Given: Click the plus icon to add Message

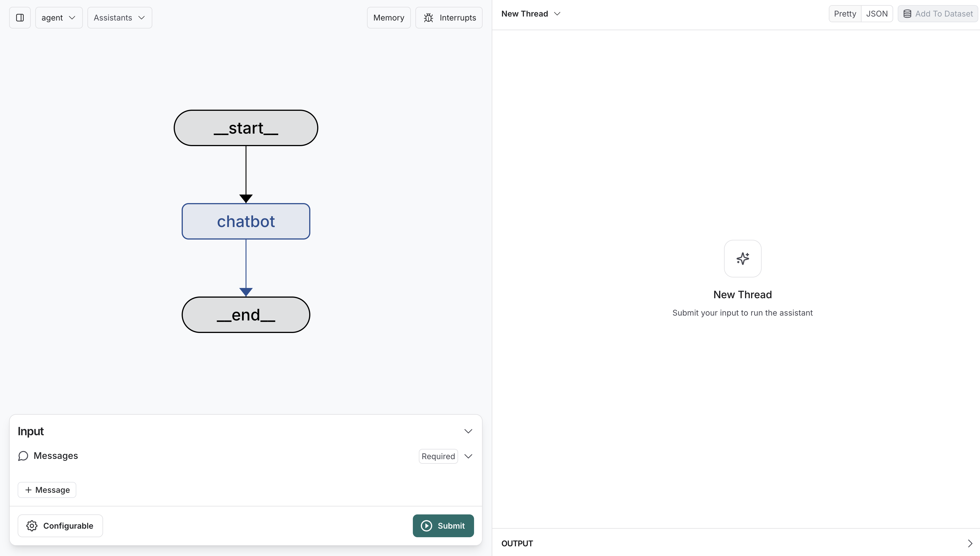Looking at the screenshot, I should (x=28, y=490).
